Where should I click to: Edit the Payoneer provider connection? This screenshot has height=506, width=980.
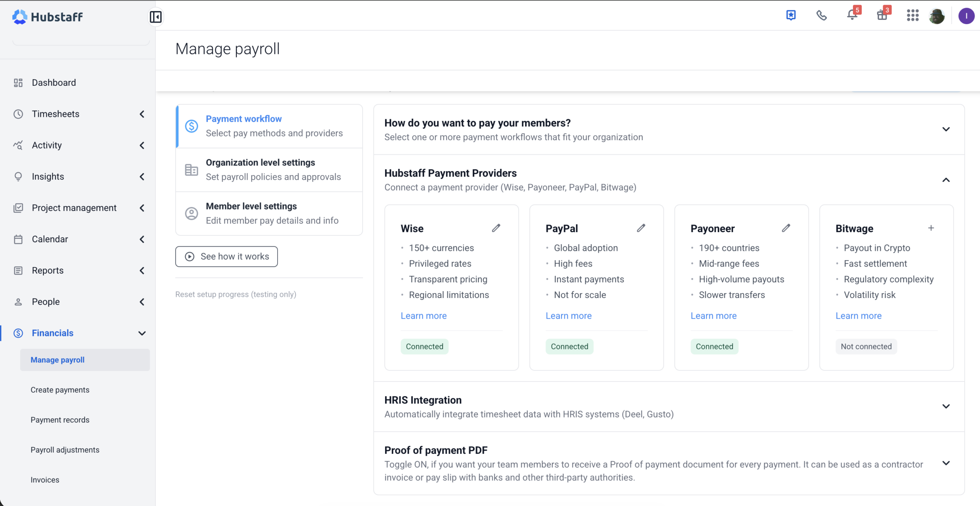[786, 228]
